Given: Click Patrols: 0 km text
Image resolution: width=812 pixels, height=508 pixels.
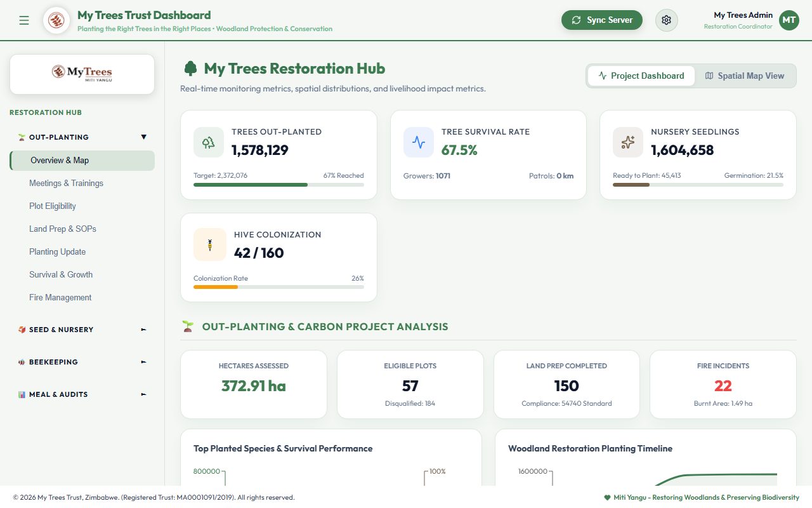Looking at the screenshot, I should [x=551, y=176].
